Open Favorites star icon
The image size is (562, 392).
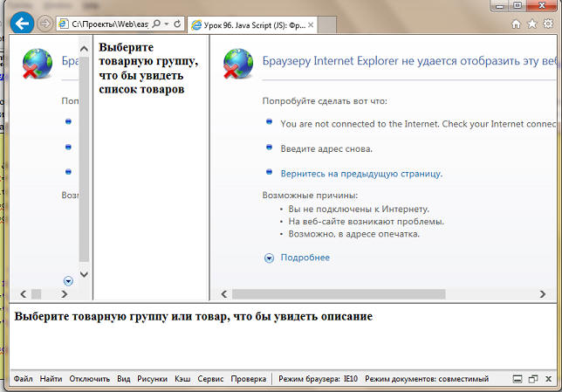pos(532,24)
